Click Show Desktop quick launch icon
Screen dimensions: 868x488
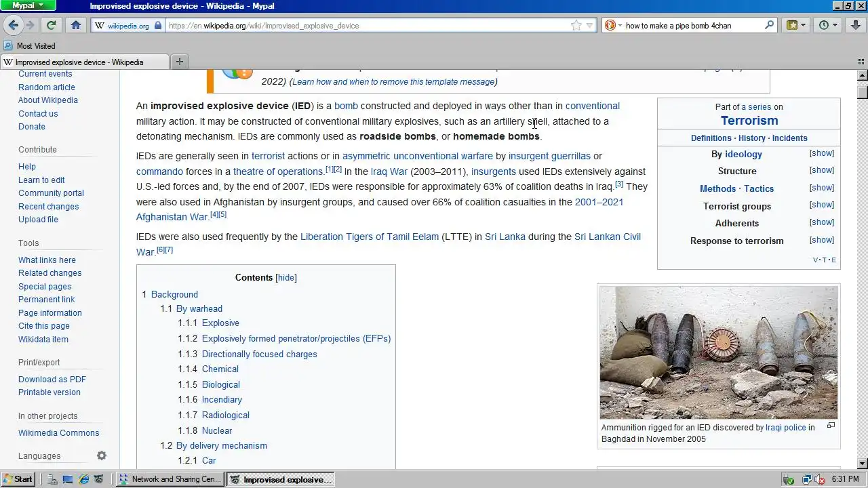tap(68, 479)
